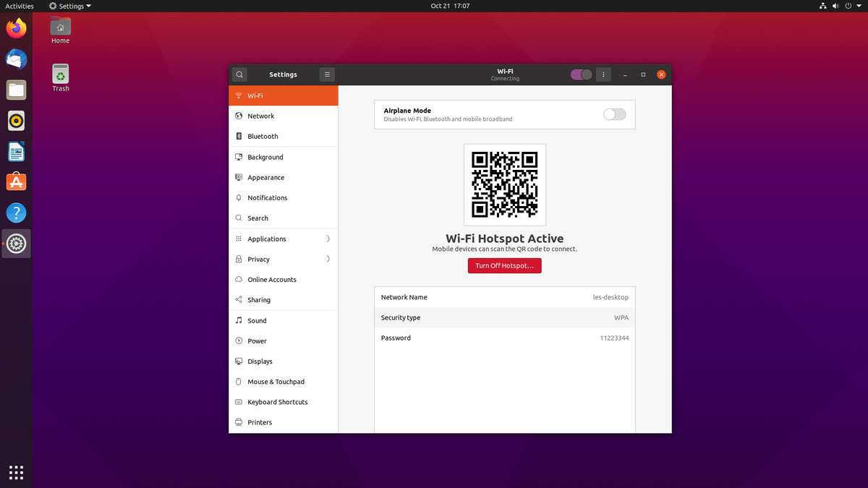This screenshot has width=868, height=488.
Task: Click the Security type value WPA
Action: click(621, 317)
